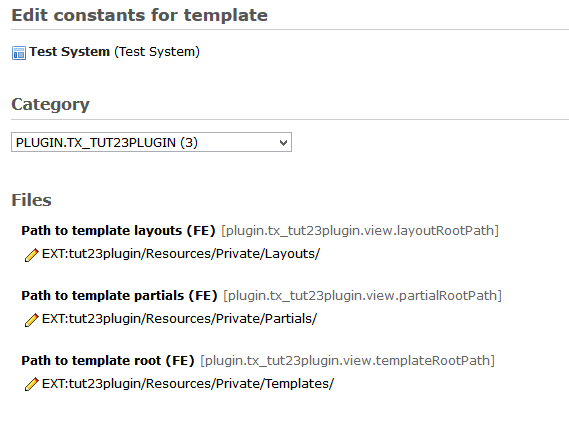Screen dimensions: 569x430
Task: Click the Category section heading
Action: click(x=50, y=105)
